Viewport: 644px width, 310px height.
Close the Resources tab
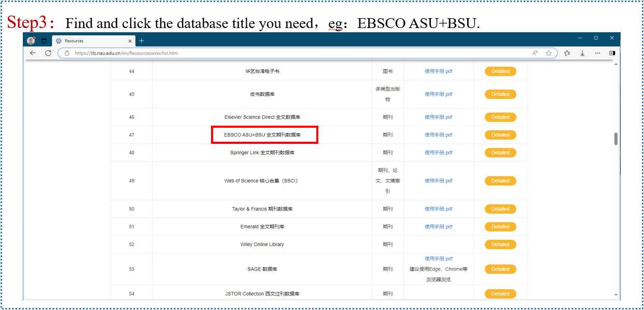[130, 41]
